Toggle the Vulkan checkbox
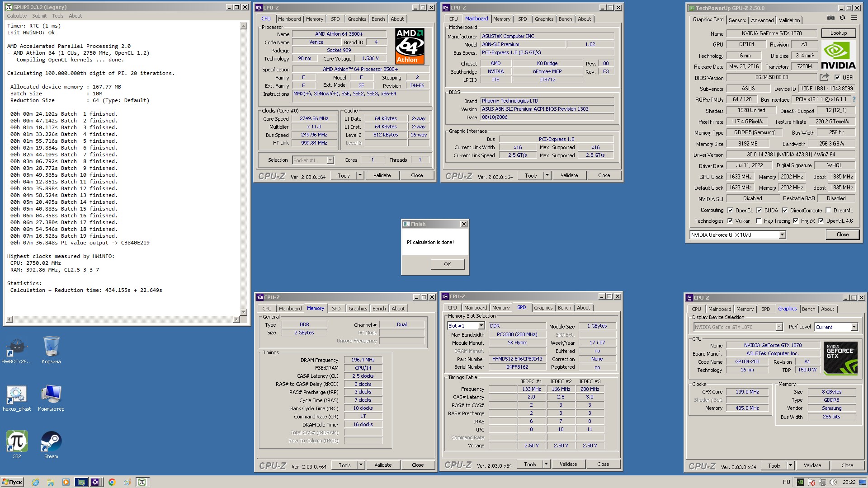This screenshot has height=488, width=868. 730,221
